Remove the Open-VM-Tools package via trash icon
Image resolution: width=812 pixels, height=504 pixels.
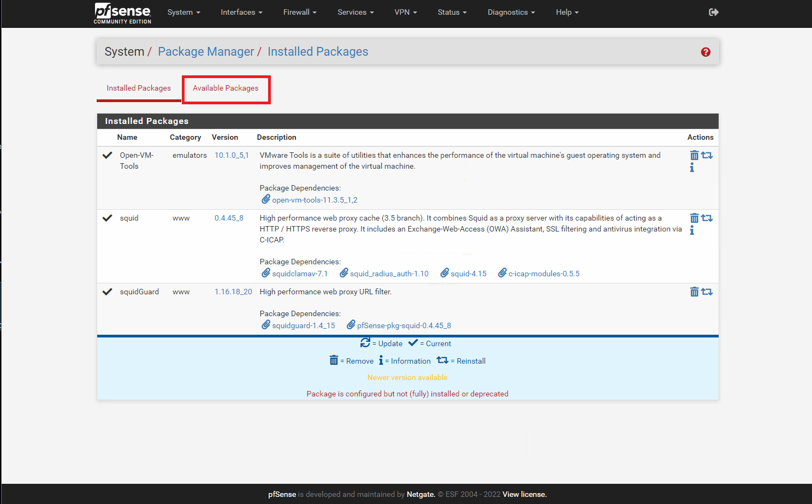point(694,156)
